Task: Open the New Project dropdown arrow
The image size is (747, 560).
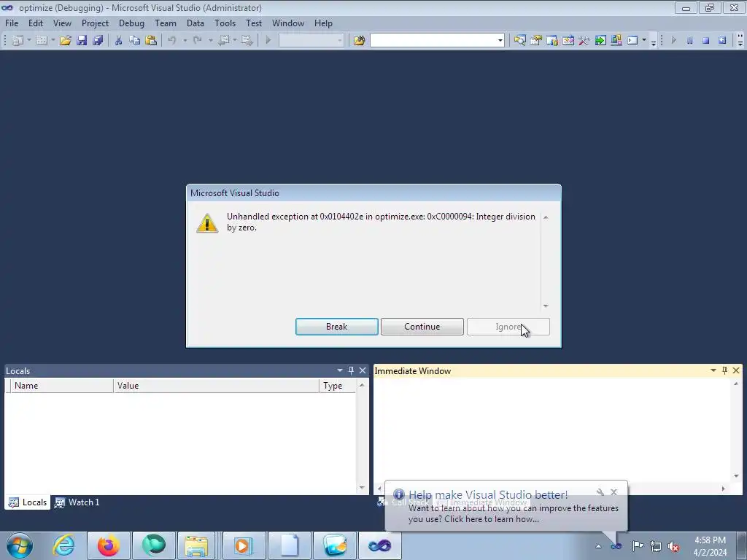Action: [x=28, y=41]
